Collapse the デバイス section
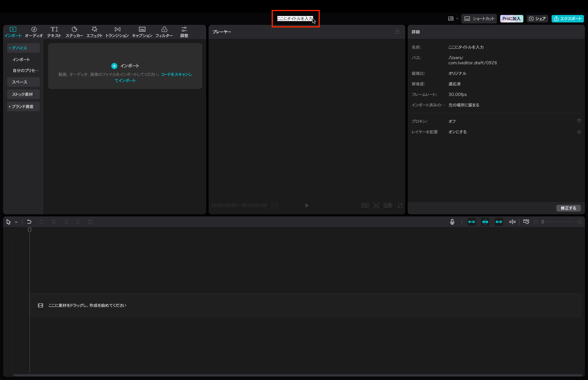The width and height of the screenshot is (588, 380). [x=23, y=48]
